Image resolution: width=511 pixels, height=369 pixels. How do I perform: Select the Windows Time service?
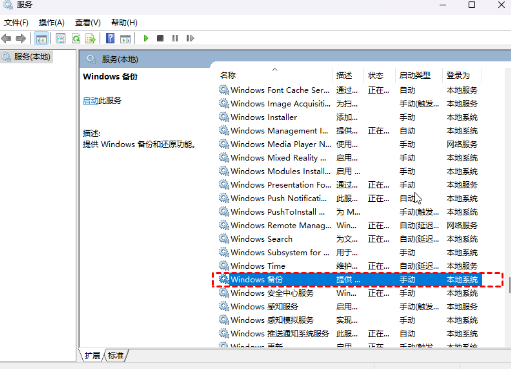tap(350, 266)
